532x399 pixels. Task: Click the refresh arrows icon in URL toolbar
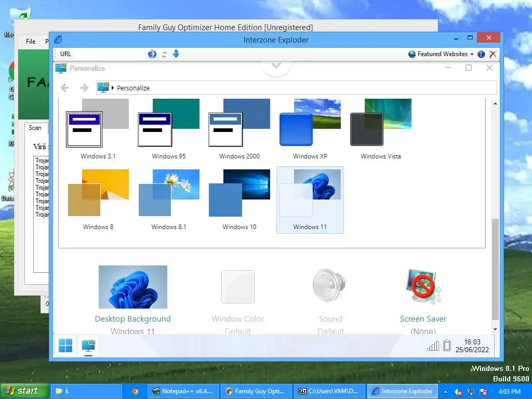(x=164, y=54)
